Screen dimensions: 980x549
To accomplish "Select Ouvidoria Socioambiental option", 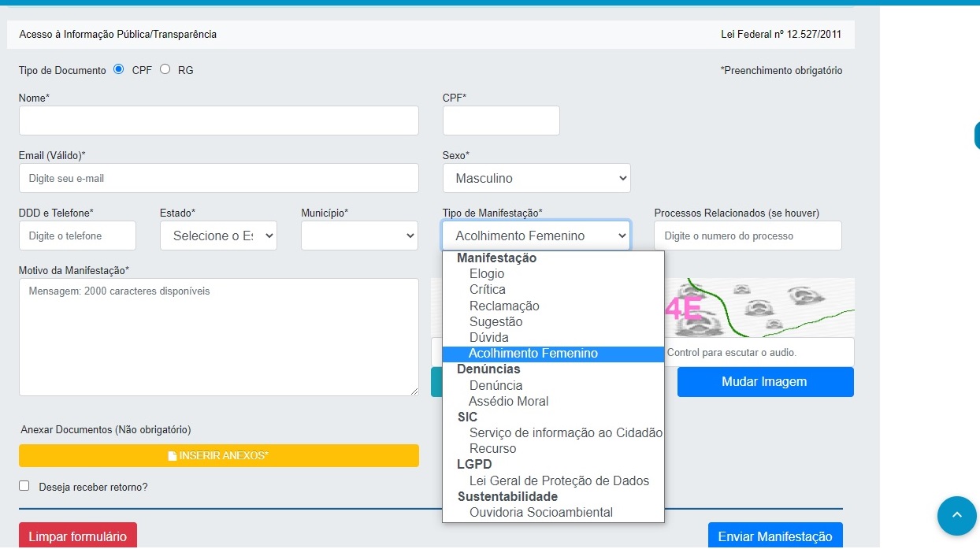I will coord(540,512).
